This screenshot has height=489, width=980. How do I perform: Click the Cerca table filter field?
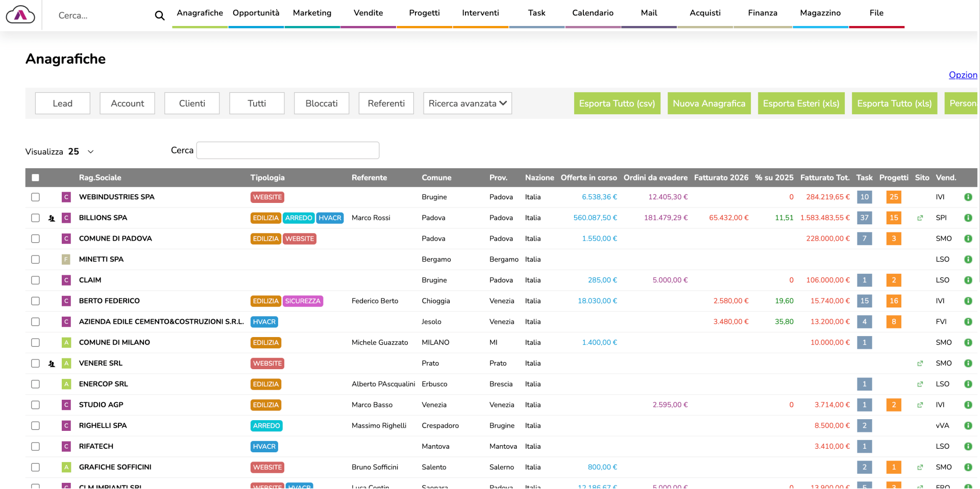click(x=287, y=150)
